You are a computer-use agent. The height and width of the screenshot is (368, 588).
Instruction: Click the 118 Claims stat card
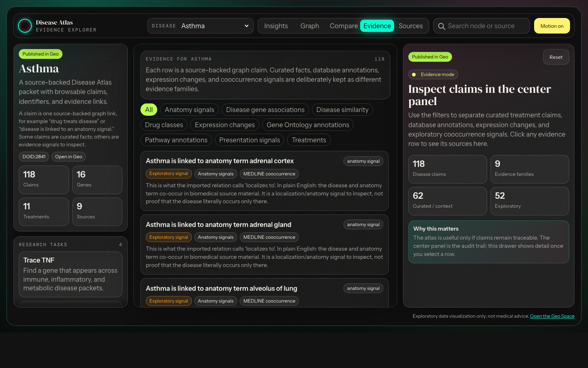coord(44,180)
